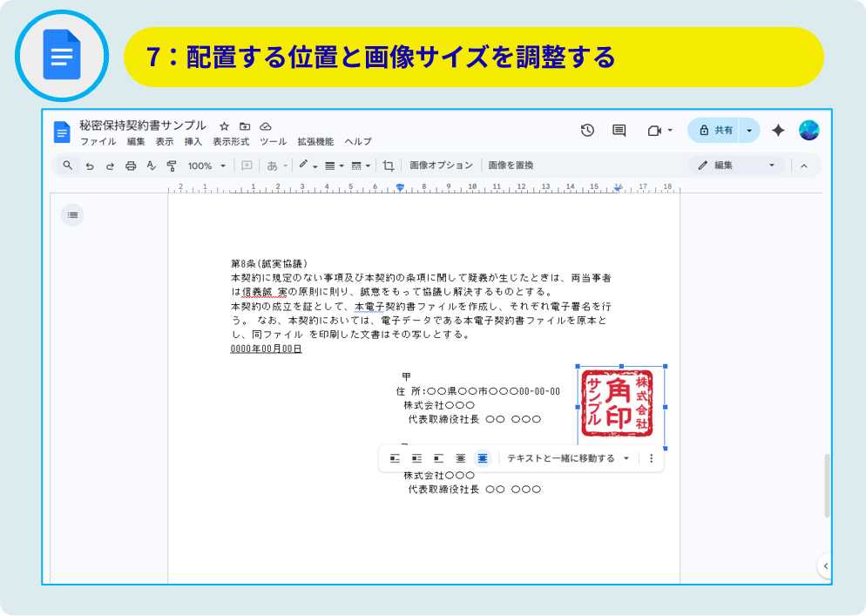Open the 編集 editing mode dropdown
866x616 pixels.
pyautogui.click(x=736, y=166)
